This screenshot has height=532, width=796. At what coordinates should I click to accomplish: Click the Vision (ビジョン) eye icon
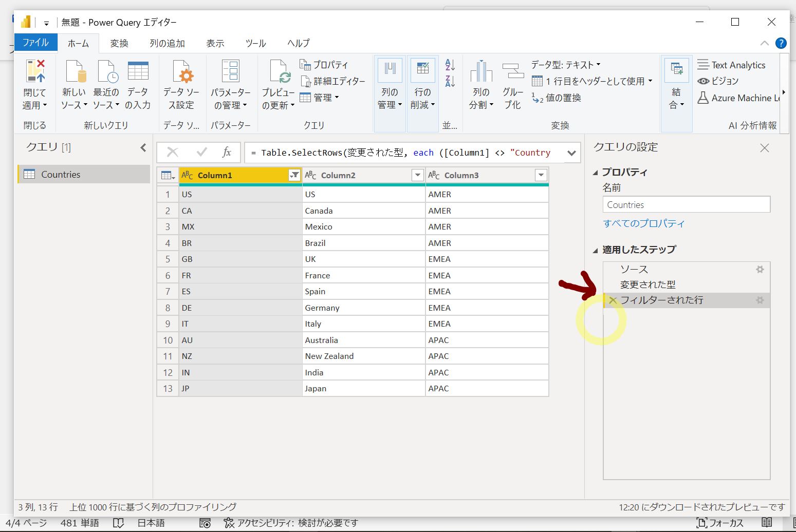coord(703,81)
